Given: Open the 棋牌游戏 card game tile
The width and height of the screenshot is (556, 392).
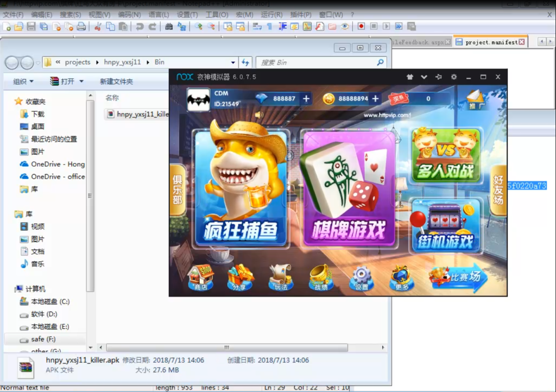Looking at the screenshot, I should pyautogui.click(x=349, y=188).
